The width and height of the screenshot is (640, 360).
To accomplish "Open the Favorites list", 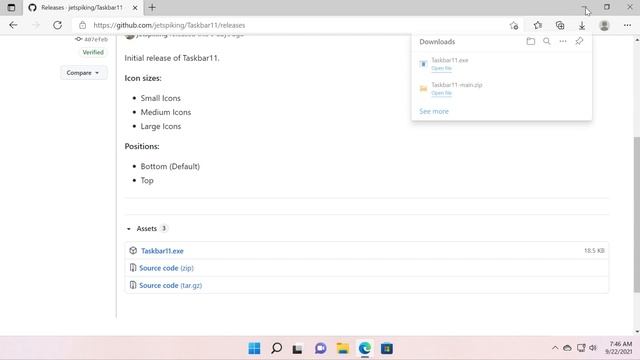I will [x=538, y=25].
